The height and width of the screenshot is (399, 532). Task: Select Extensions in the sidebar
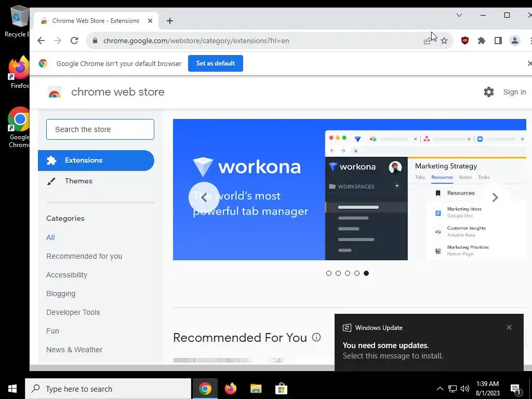tap(96, 161)
